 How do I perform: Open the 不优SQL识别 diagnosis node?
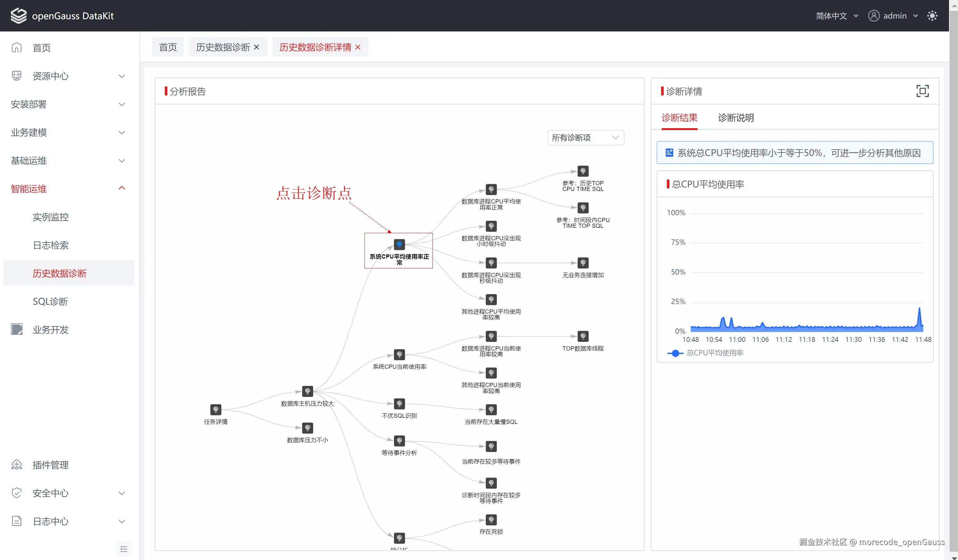pos(399,403)
